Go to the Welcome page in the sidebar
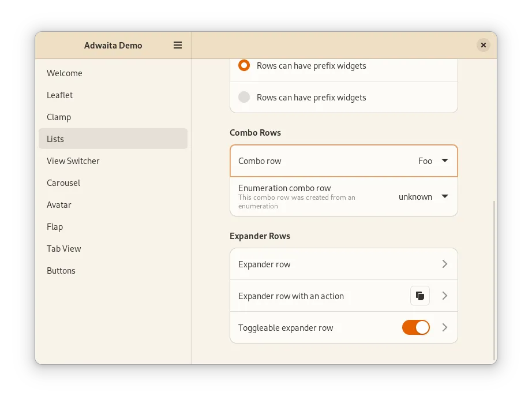This screenshot has width=532, height=403. (x=65, y=73)
